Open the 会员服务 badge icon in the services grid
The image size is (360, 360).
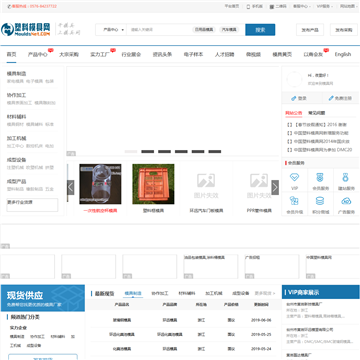(320, 177)
